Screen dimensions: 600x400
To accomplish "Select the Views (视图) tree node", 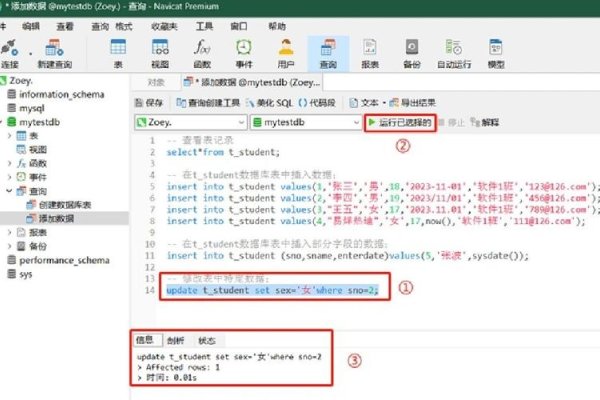I will [x=38, y=150].
